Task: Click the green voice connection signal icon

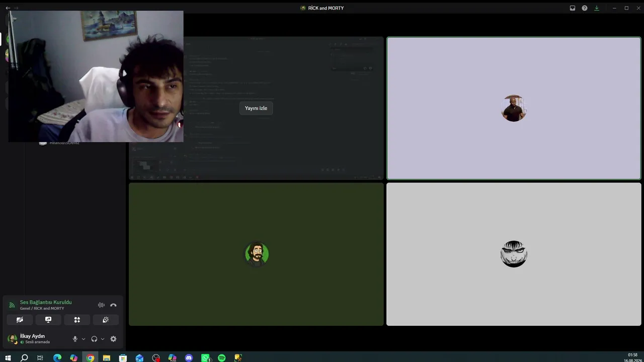Action: click(x=12, y=305)
